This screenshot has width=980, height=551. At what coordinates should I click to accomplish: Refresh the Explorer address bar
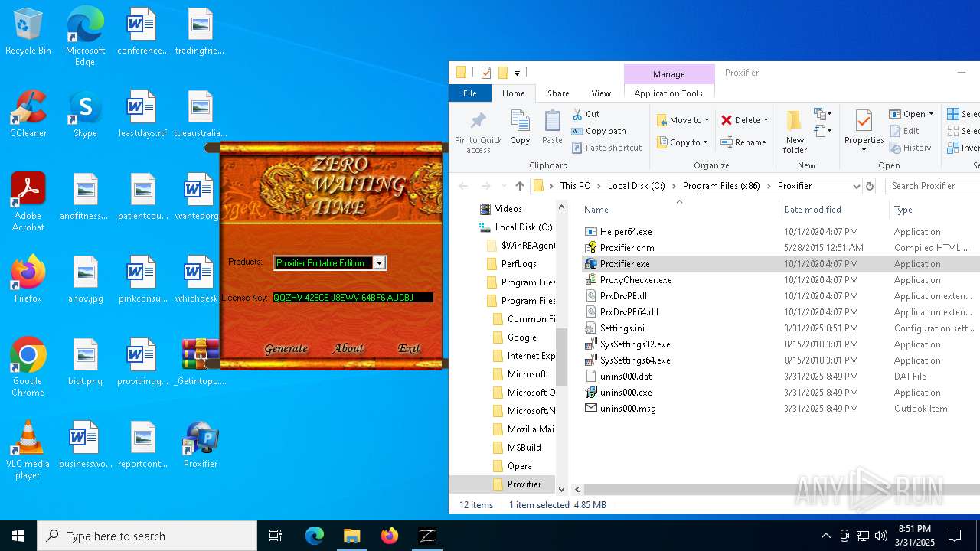point(869,186)
